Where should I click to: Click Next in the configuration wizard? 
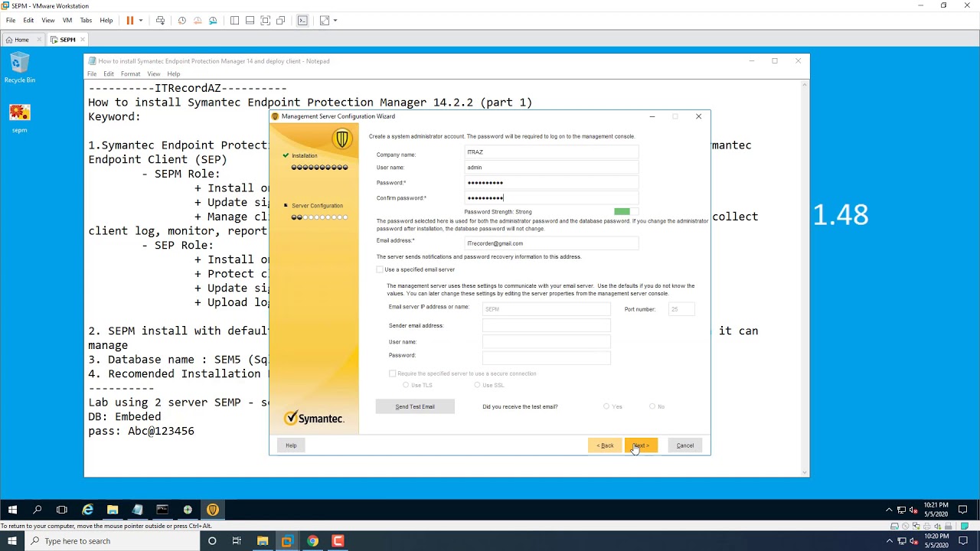[x=641, y=445]
